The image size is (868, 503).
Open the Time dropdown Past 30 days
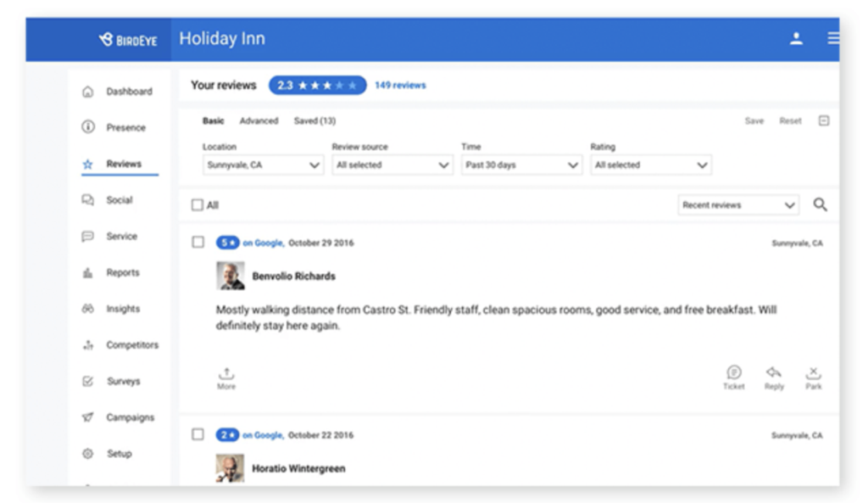[521, 165]
